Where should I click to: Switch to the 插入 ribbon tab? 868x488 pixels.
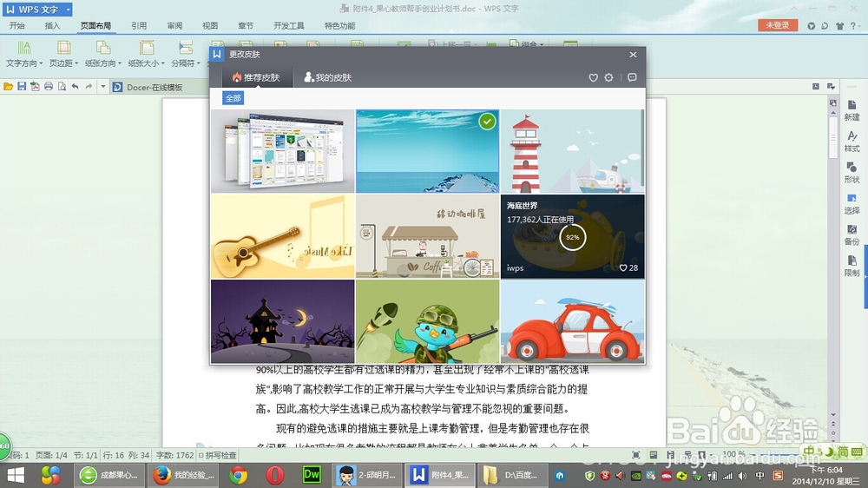tap(52, 25)
